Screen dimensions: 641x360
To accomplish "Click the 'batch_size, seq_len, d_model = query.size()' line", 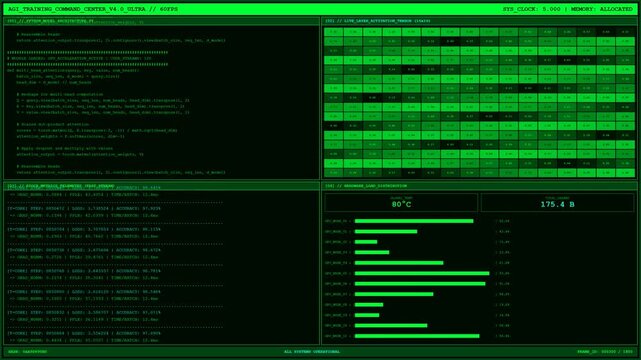I will [68, 76].
